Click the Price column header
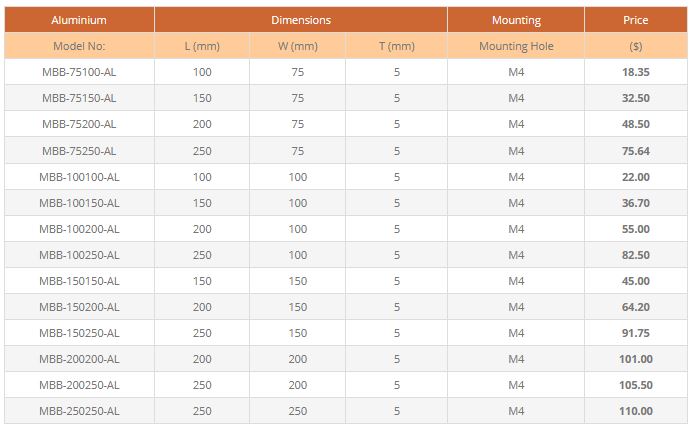This screenshot has height=446, width=695. pos(635,20)
